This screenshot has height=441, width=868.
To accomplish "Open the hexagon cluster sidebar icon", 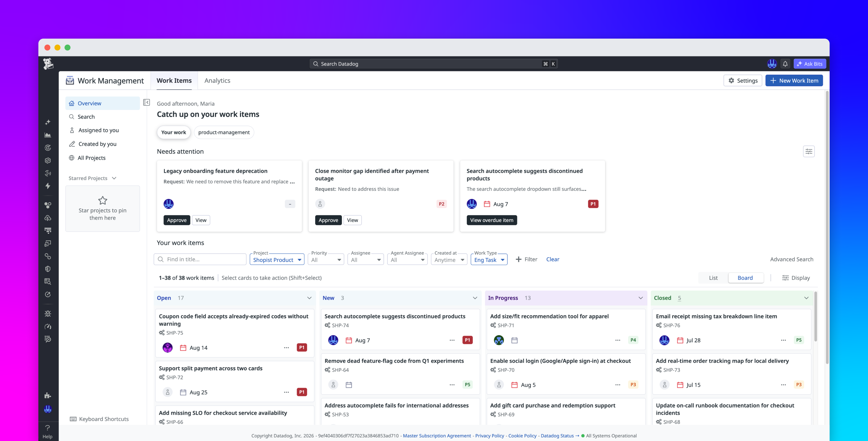I will coord(48,205).
